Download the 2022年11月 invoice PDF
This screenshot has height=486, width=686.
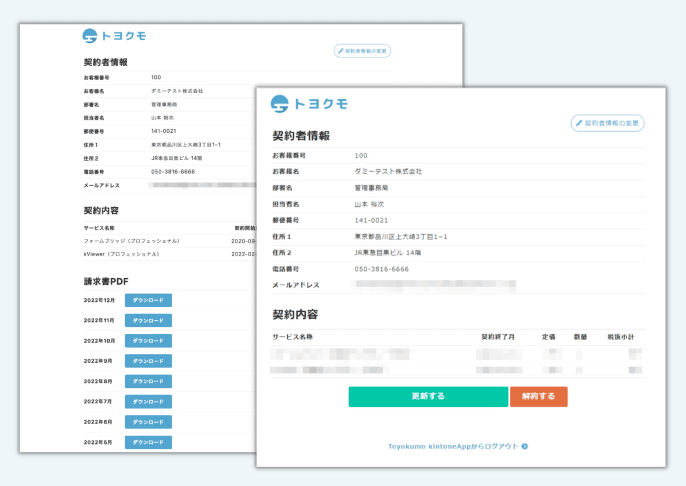point(148,320)
